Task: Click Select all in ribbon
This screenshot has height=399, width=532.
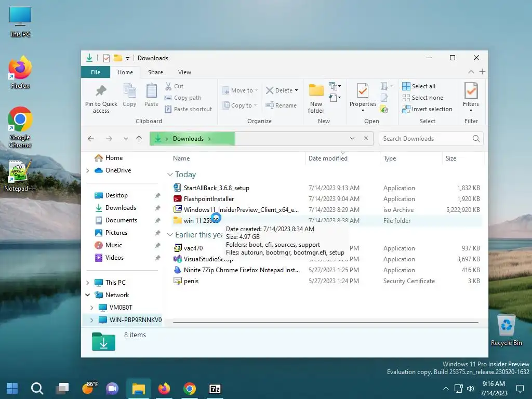Action: pos(419,86)
